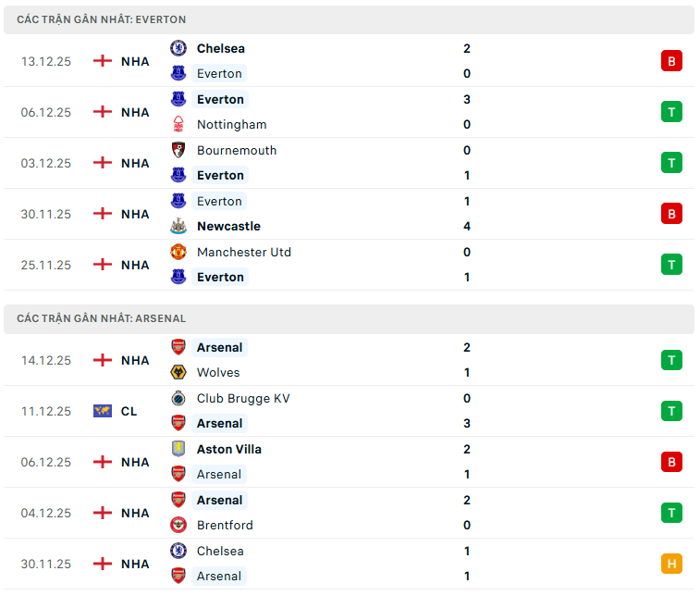This screenshot has width=700, height=596.
Task: Click the Champions League competition flag icon
Action: click(x=103, y=411)
